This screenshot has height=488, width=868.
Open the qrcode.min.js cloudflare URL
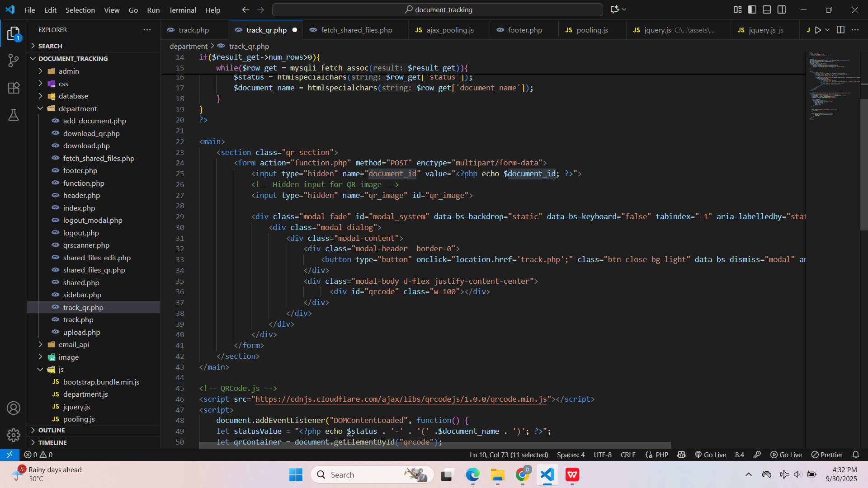401,399
